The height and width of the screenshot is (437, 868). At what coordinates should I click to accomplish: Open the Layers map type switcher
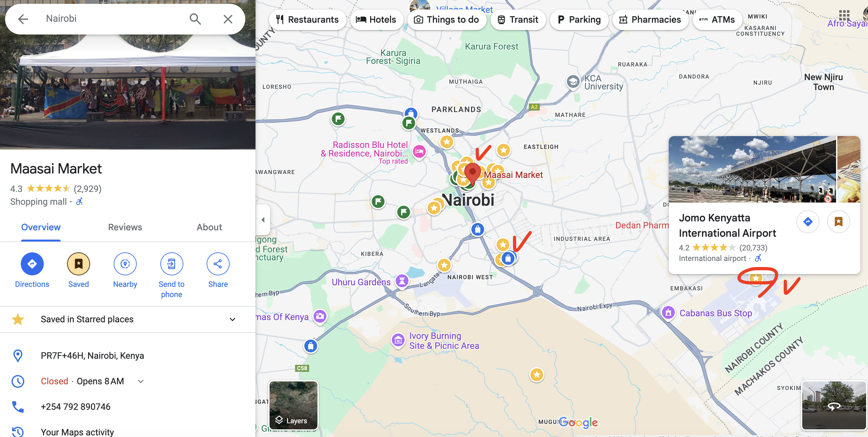[293, 405]
